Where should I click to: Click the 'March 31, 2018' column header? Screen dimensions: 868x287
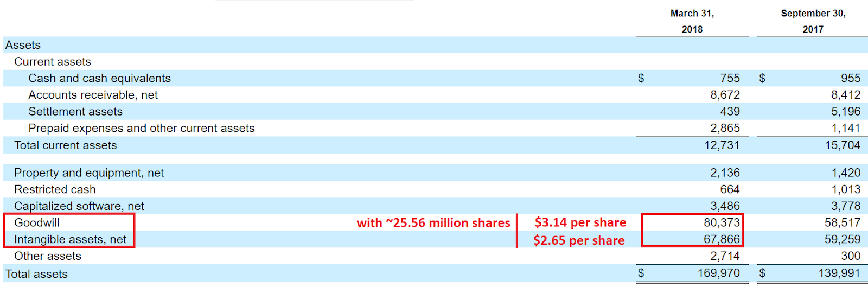692,21
